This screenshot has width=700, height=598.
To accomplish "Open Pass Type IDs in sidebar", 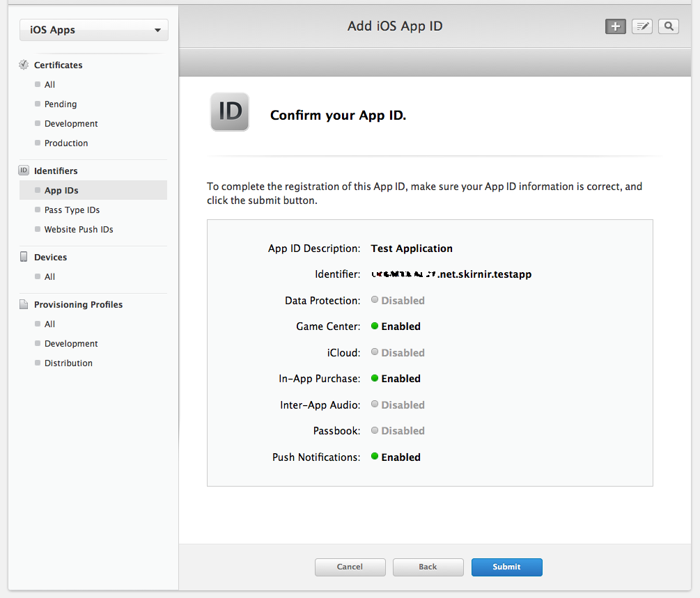I will (72, 210).
